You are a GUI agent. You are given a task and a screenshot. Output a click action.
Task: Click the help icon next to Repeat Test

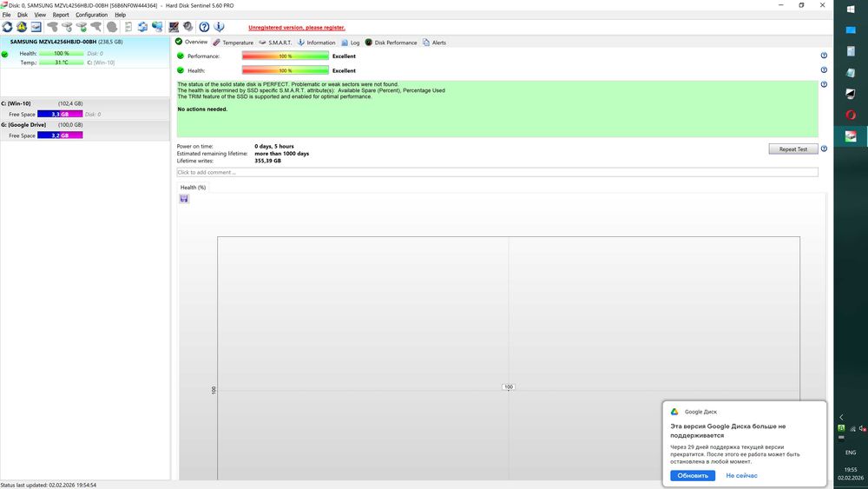click(824, 149)
